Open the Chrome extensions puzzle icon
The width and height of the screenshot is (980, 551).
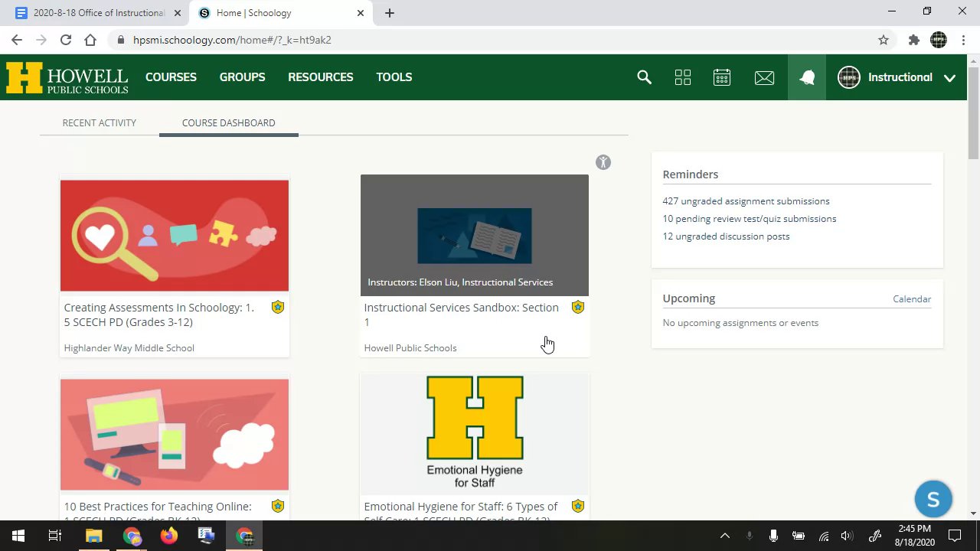(x=913, y=40)
